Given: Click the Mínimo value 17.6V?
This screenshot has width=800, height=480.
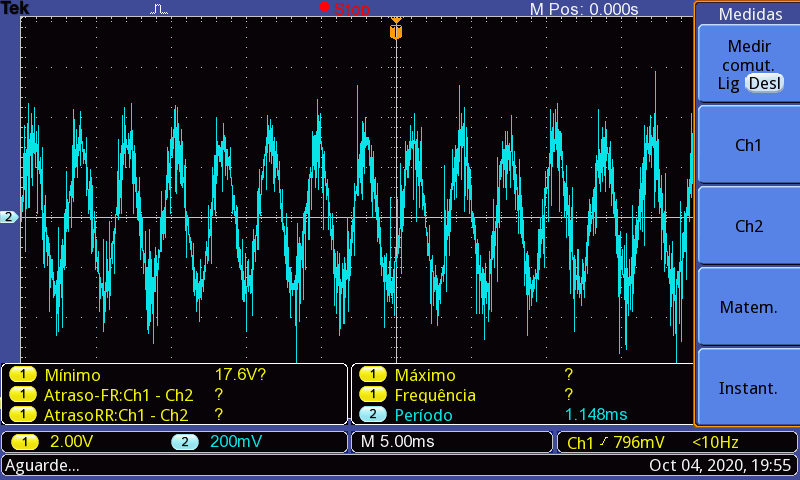Looking at the screenshot, I should click(240, 375).
